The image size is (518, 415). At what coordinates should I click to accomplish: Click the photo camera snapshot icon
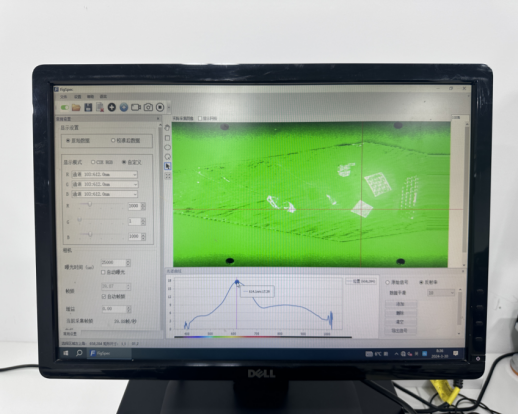[148, 107]
